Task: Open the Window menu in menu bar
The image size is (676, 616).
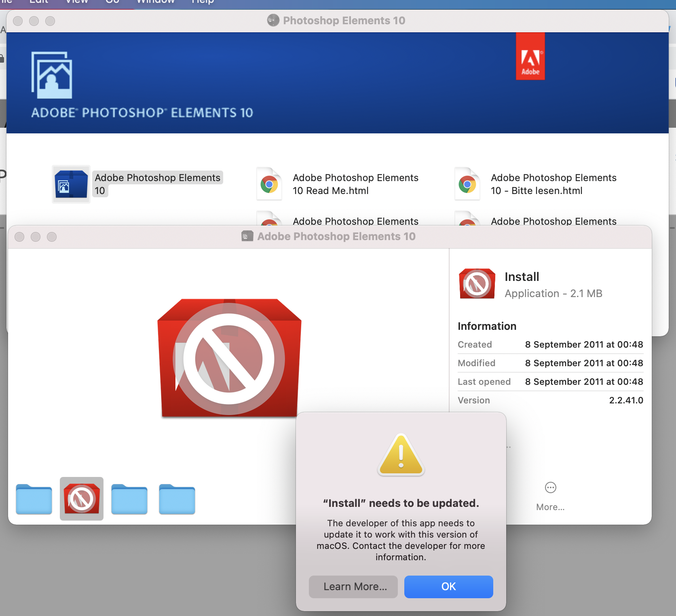Action: tap(156, 2)
